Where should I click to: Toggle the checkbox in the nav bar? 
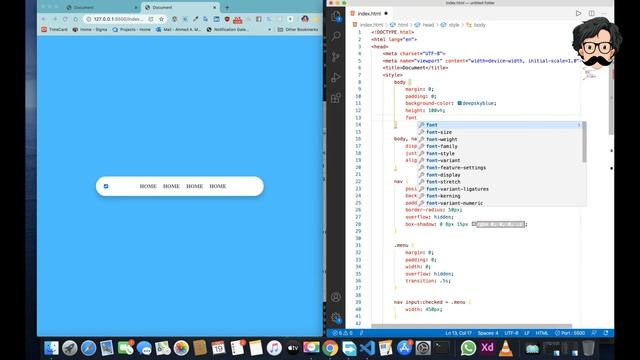coord(106,186)
